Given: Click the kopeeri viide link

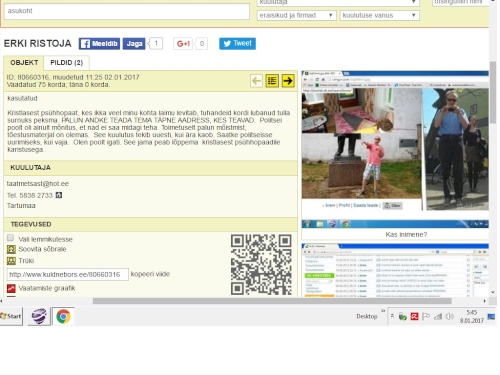Looking at the screenshot, I should pos(150,274).
